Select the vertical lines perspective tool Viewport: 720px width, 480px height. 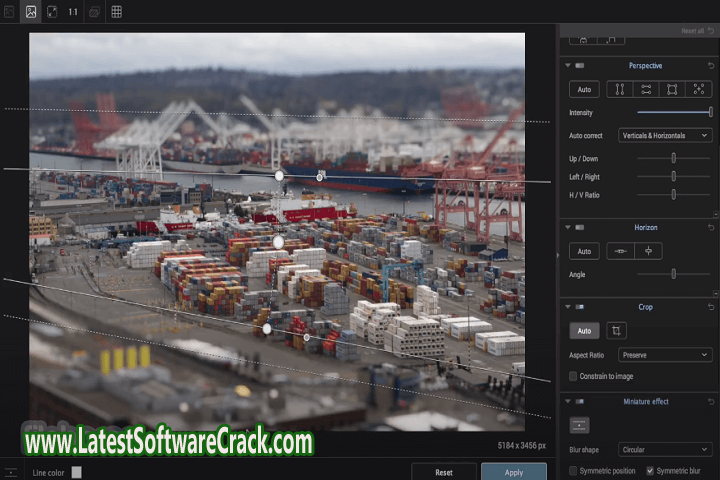coord(620,89)
